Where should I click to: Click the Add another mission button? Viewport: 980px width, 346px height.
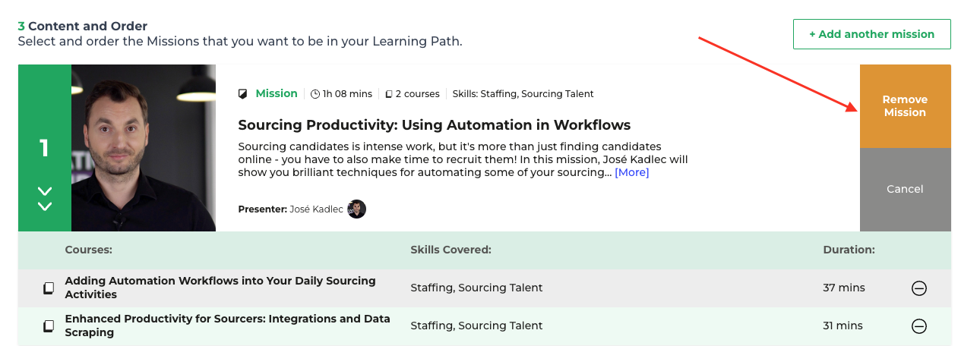tap(871, 34)
